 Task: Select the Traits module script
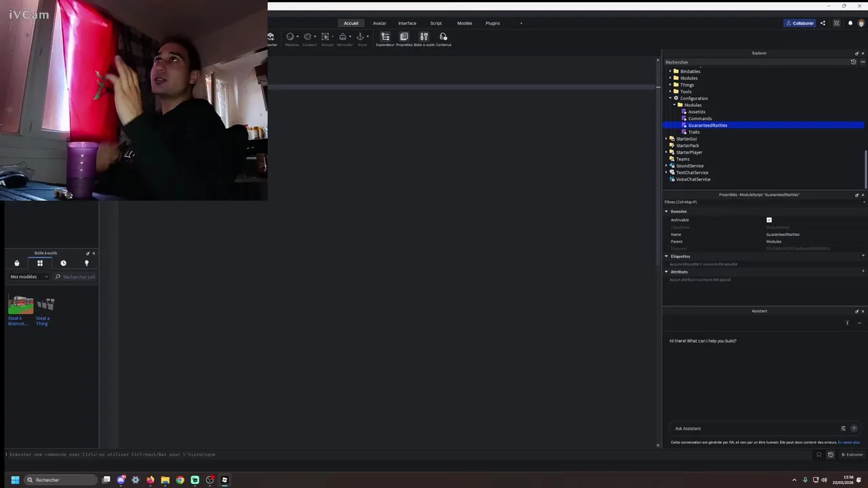pos(694,132)
